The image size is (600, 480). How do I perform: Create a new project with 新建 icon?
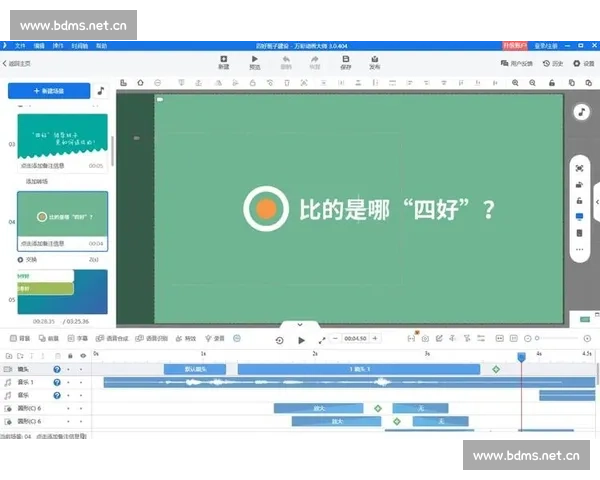click(223, 62)
